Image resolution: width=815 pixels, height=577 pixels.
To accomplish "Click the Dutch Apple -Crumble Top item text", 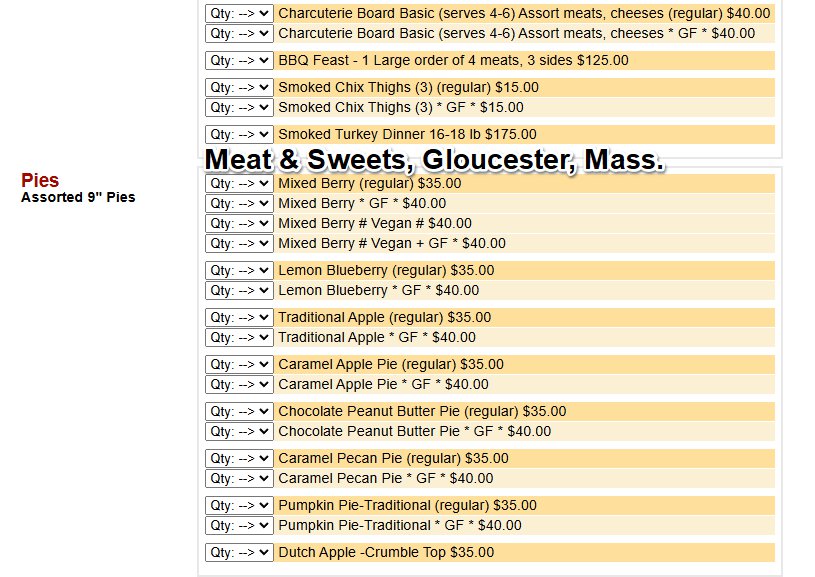I will [386, 553].
